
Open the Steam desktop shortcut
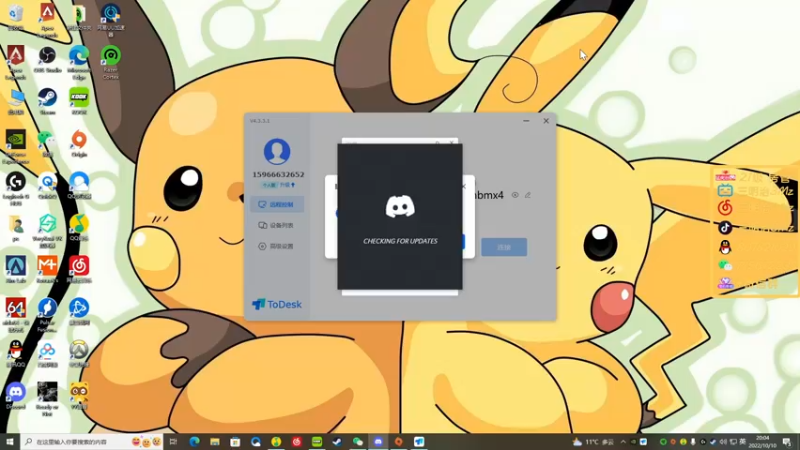coord(47,101)
